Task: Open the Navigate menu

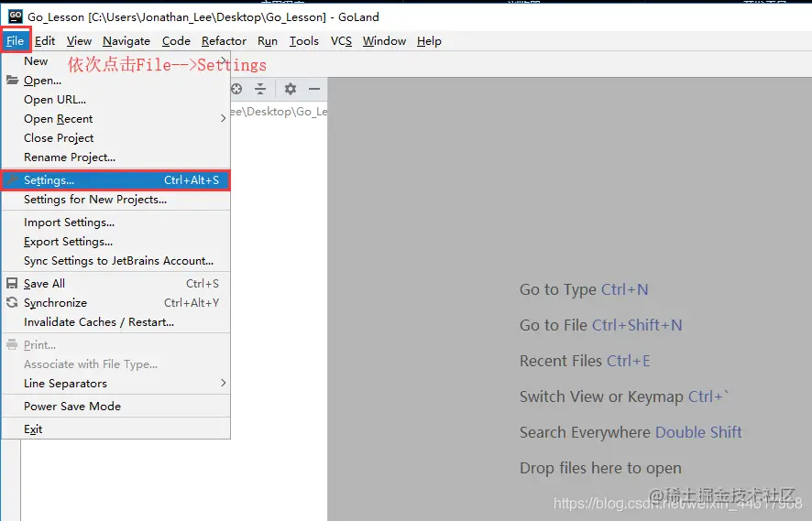Action: coord(126,41)
